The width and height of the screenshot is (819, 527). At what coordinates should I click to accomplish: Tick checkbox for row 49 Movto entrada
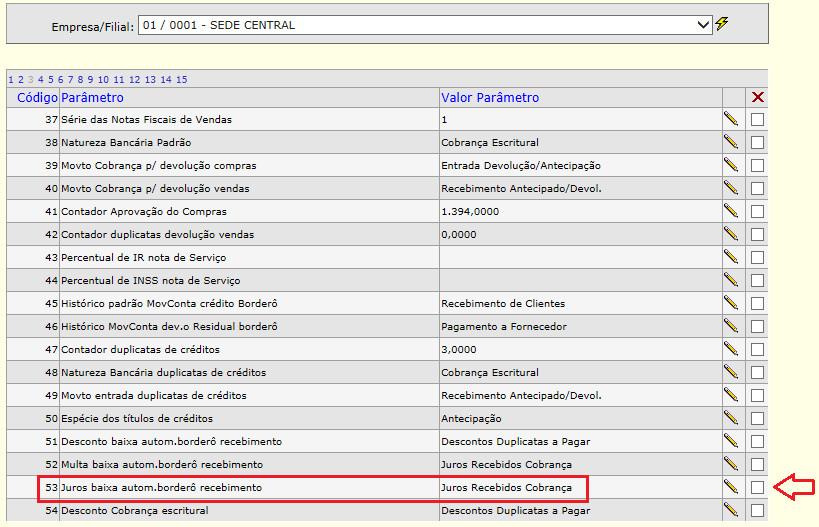click(757, 395)
